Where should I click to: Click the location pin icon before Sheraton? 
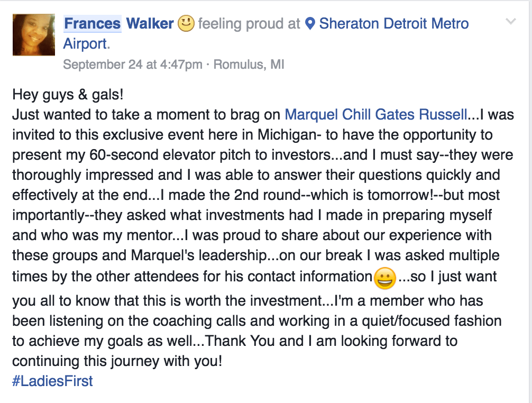tap(310, 24)
